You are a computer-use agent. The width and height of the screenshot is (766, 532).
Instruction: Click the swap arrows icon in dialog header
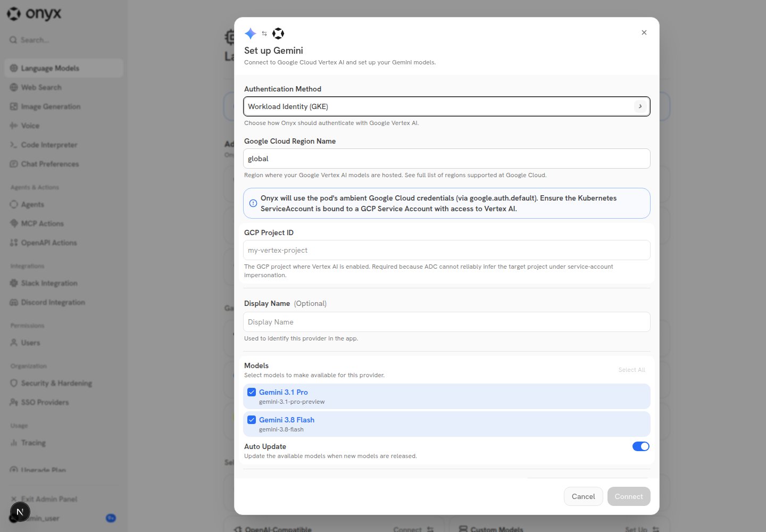tap(264, 34)
